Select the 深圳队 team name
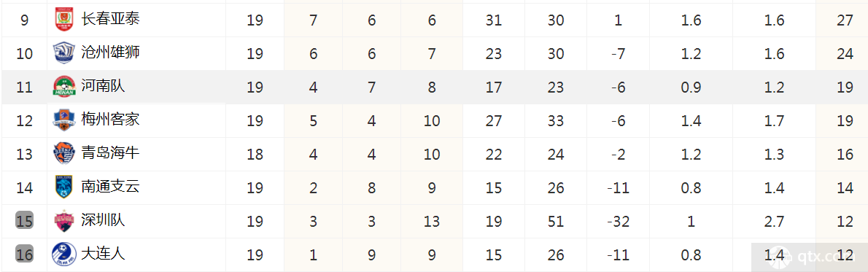The width and height of the screenshot is (868, 272). pyautogui.click(x=103, y=220)
